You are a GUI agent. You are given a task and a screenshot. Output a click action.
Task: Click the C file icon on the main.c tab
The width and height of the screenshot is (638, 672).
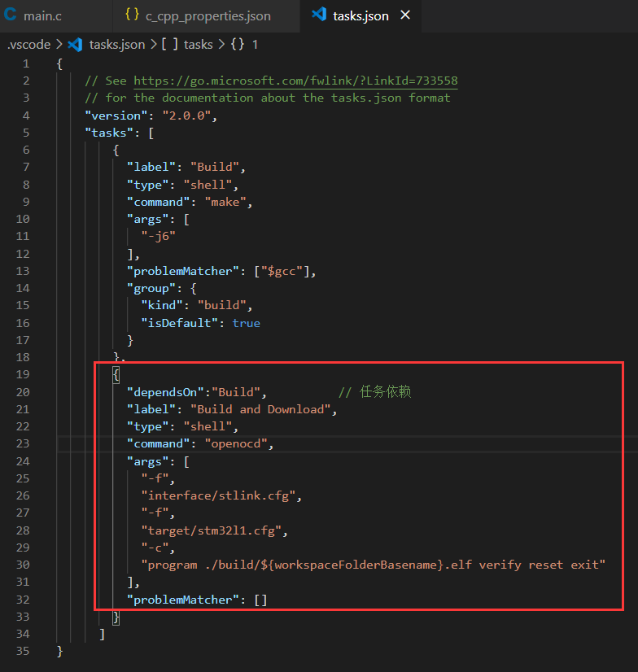(11, 15)
